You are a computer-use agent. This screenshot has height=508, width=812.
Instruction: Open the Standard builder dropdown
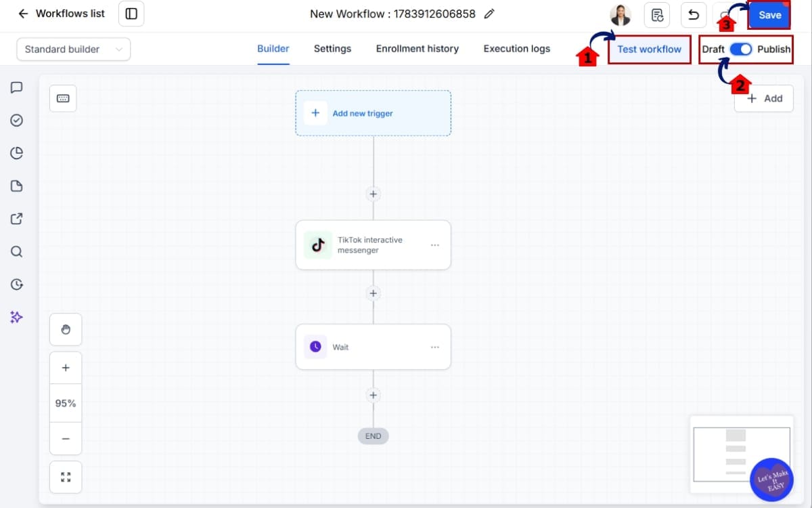[x=74, y=49]
